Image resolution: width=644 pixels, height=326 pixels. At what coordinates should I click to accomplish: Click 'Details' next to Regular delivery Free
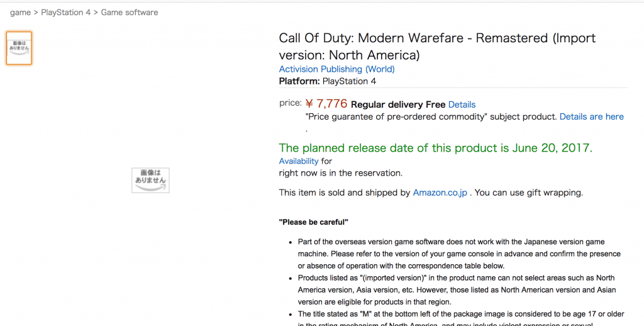click(x=462, y=104)
